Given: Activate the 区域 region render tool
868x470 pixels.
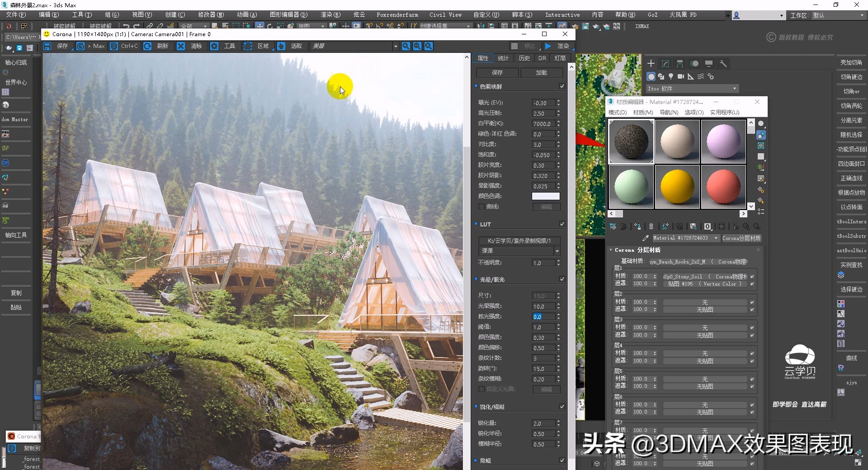Looking at the screenshot, I should pos(248,46).
